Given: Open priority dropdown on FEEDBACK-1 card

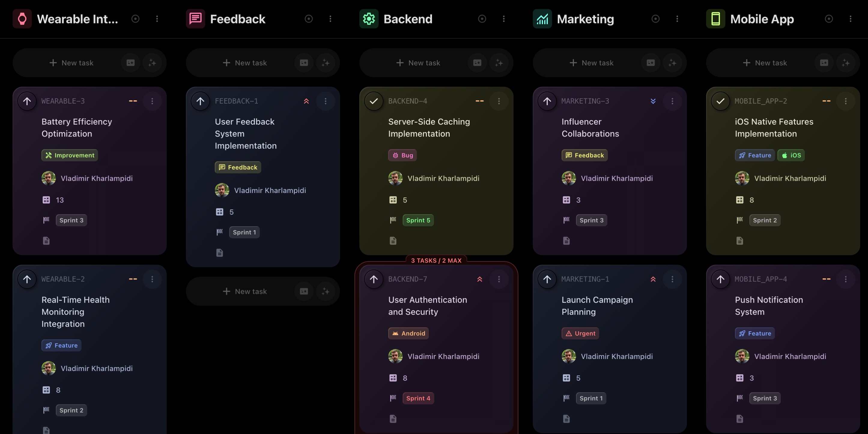Looking at the screenshot, I should pos(306,101).
